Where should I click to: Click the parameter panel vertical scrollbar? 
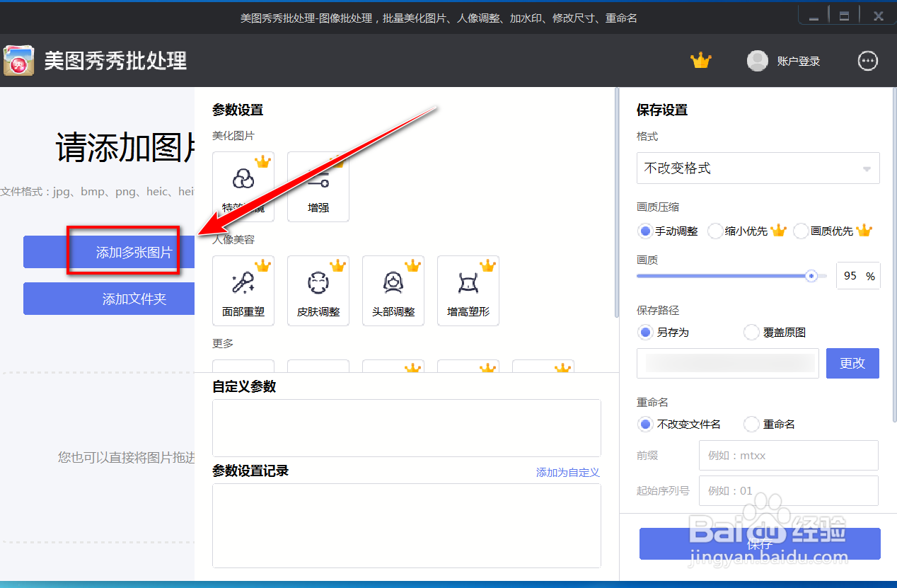pyautogui.click(x=617, y=202)
